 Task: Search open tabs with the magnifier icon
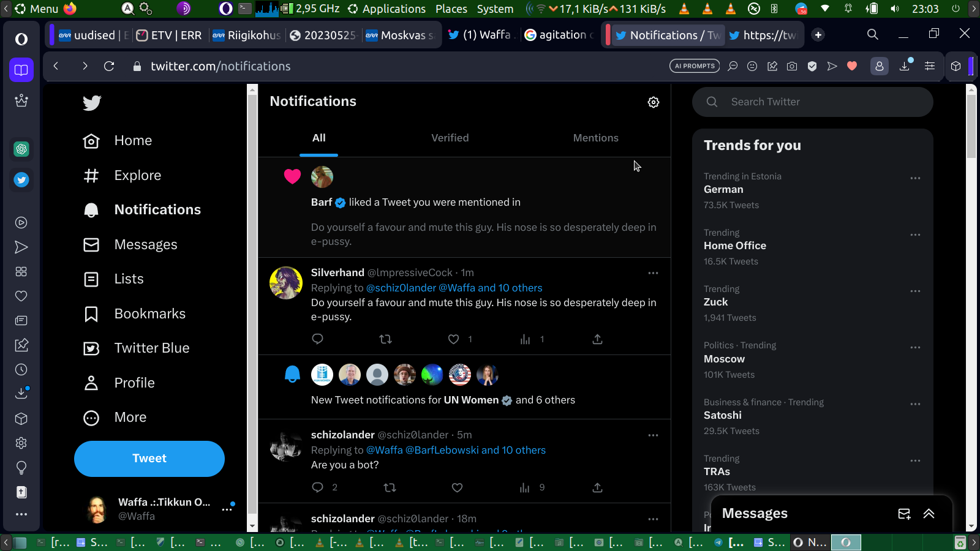pyautogui.click(x=873, y=35)
